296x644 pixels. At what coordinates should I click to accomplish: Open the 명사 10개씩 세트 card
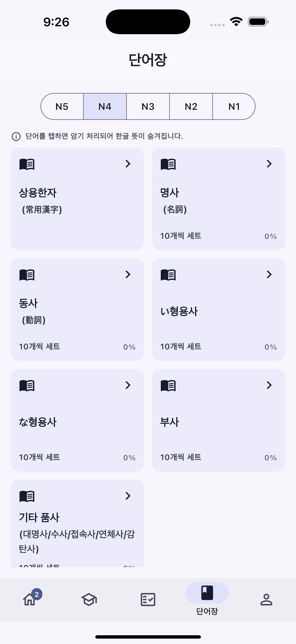pos(219,199)
